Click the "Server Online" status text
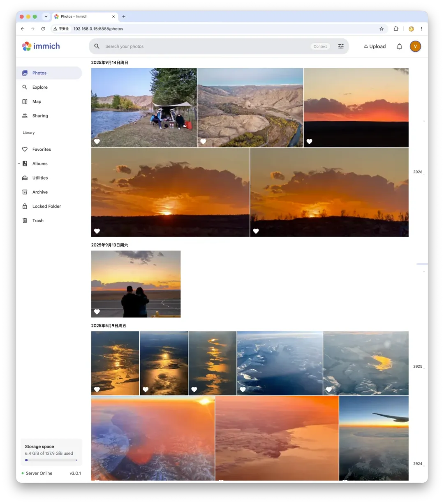Screen dimensions: 444x504 pyautogui.click(x=39, y=473)
